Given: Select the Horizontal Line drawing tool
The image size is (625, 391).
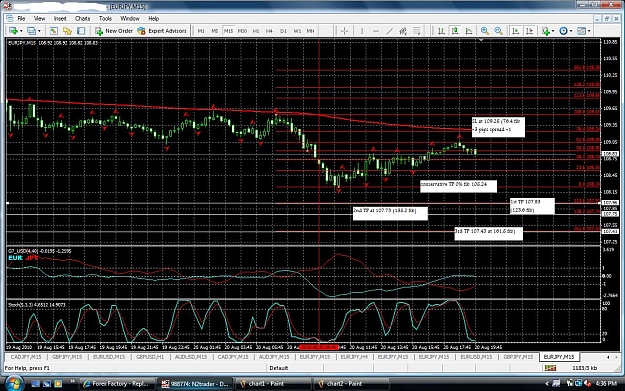Looking at the screenshot, I should (x=375, y=31).
